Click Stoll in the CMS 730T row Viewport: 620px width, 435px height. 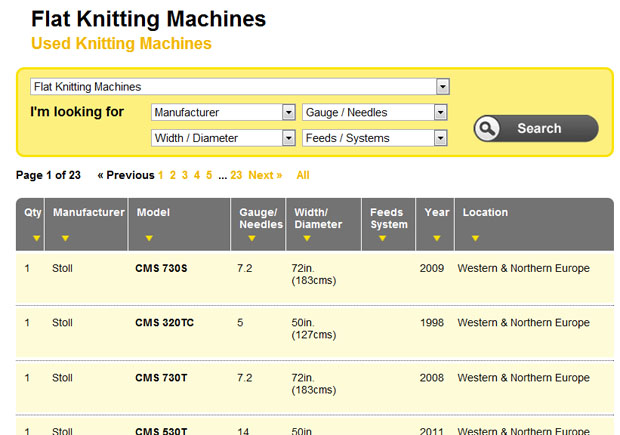[62, 378]
